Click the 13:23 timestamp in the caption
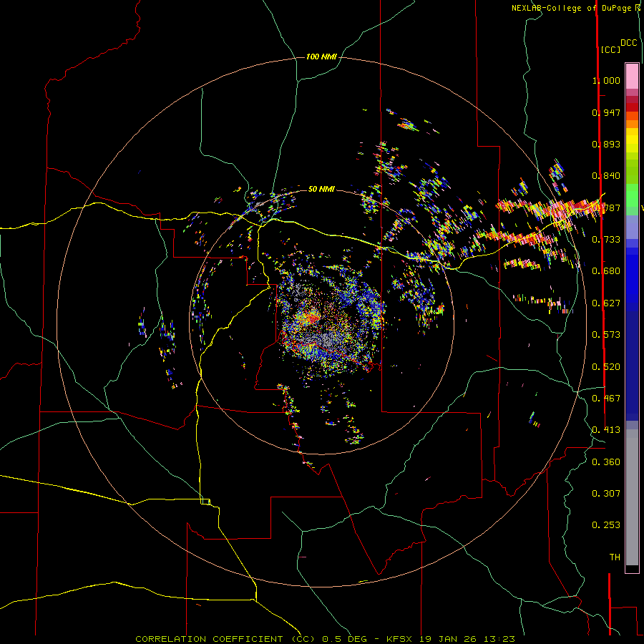 click(x=499, y=639)
